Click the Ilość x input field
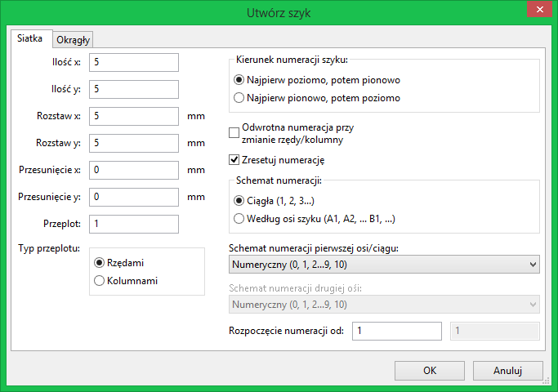 (x=134, y=63)
